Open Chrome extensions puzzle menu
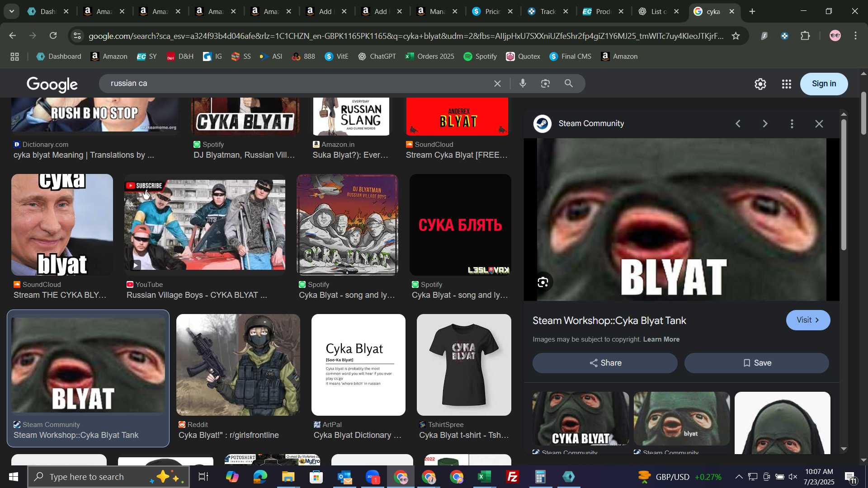Screen dimensions: 868x488 (x=806, y=36)
